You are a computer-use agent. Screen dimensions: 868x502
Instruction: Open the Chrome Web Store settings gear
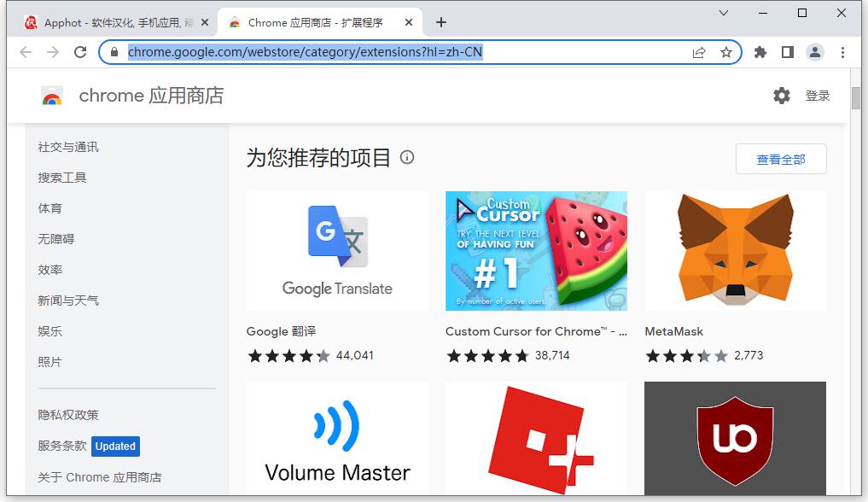[x=782, y=96]
